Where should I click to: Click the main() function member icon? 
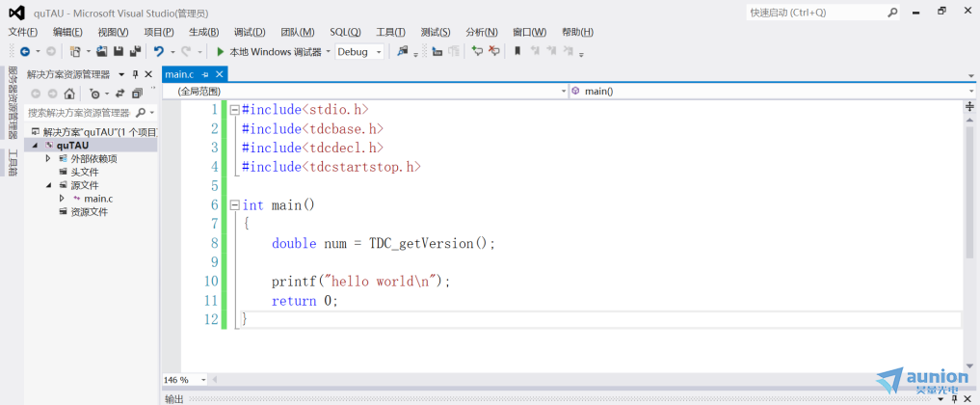point(575,91)
